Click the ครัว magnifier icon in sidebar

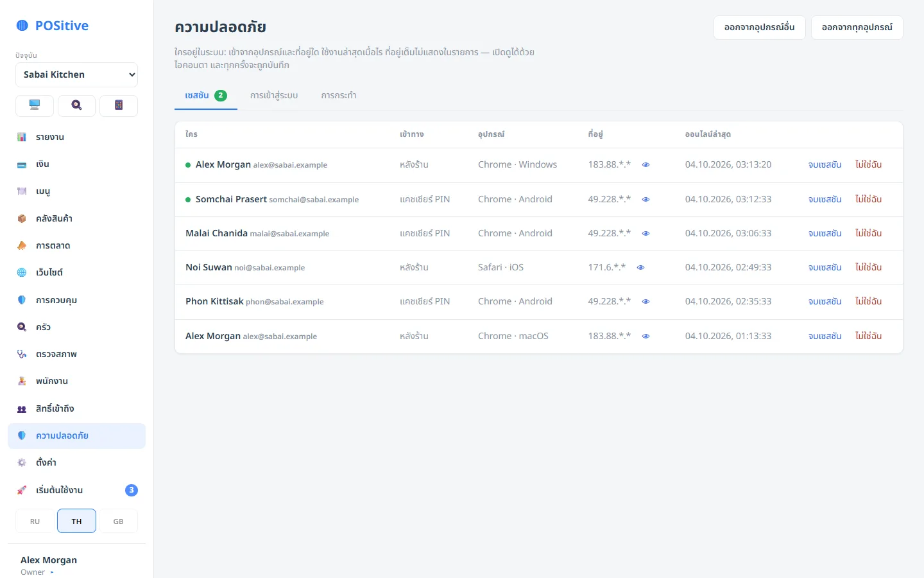pos(22,327)
